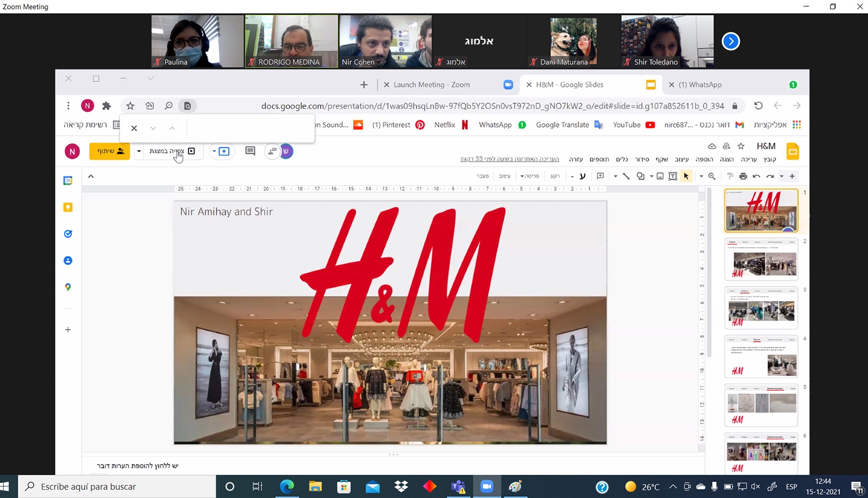868x498 pixels.
Task: Open the קובץ (File) menu
Action: [770, 159]
